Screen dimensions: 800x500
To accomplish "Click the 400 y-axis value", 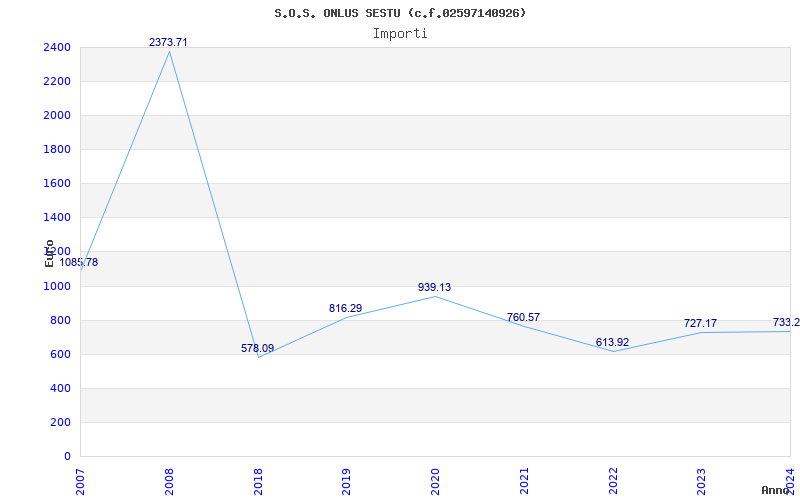I will point(60,388).
